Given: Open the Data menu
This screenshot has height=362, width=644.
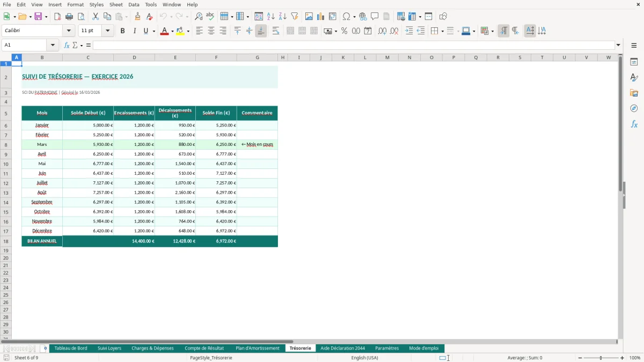Looking at the screenshot, I should pyautogui.click(x=134, y=4).
